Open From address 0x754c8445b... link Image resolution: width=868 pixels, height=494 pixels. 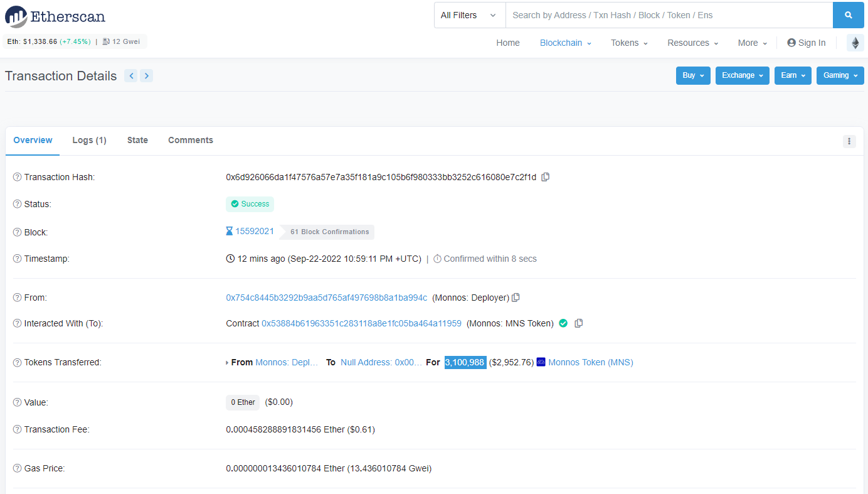tap(327, 298)
